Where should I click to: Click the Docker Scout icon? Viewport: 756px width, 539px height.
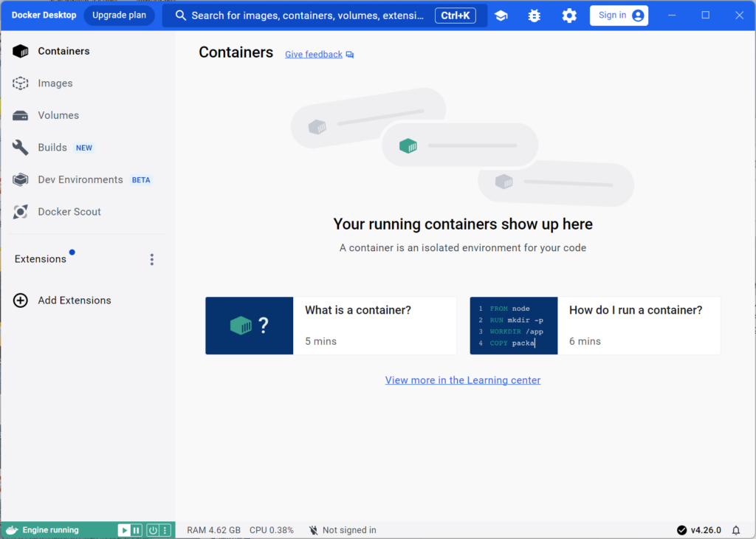point(20,212)
